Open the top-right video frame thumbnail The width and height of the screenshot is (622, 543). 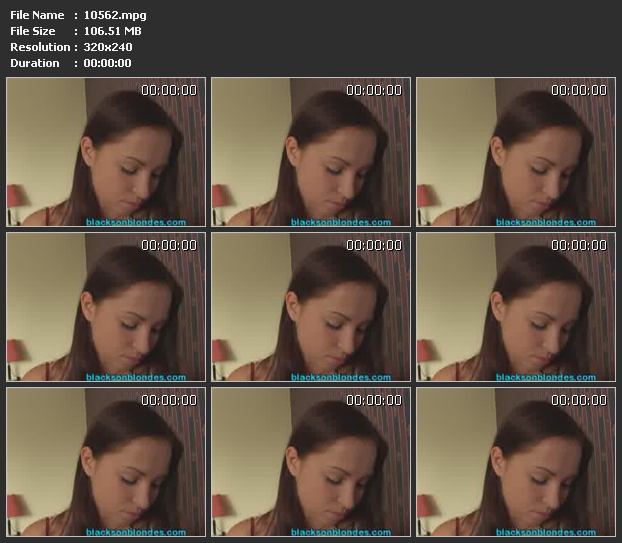516,152
